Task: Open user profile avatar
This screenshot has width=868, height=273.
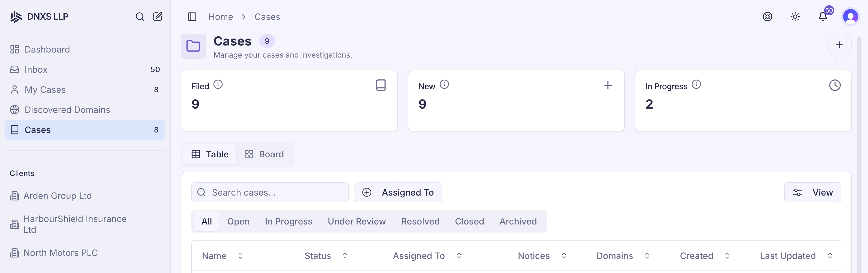Action: click(x=850, y=17)
